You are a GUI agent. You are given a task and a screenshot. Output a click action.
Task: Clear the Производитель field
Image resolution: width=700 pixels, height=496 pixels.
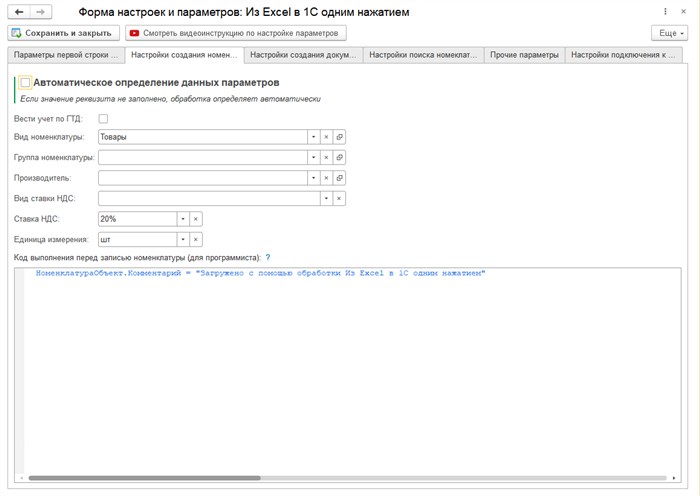[x=326, y=178]
